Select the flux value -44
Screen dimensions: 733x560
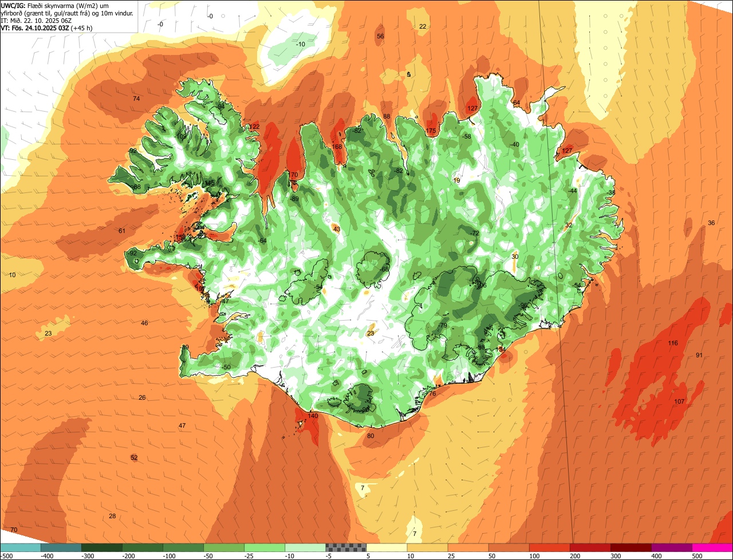point(572,191)
